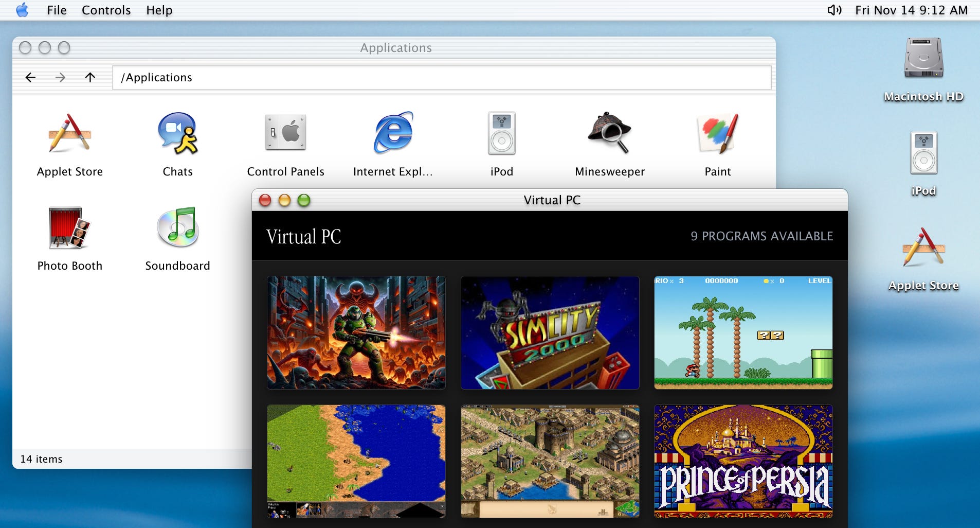
Task: Open the Applet Store app in Applications window
Action: tap(69, 134)
